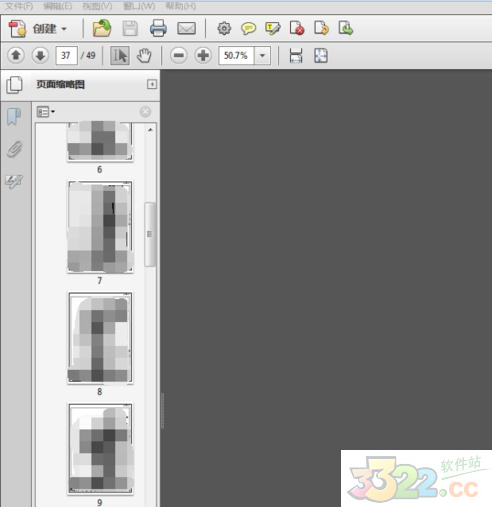The width and height of the screenshot is (492, 507).
Task: Click the thumbnail panel vertical scrollbar handle
Action: click(x=150, y=234)
